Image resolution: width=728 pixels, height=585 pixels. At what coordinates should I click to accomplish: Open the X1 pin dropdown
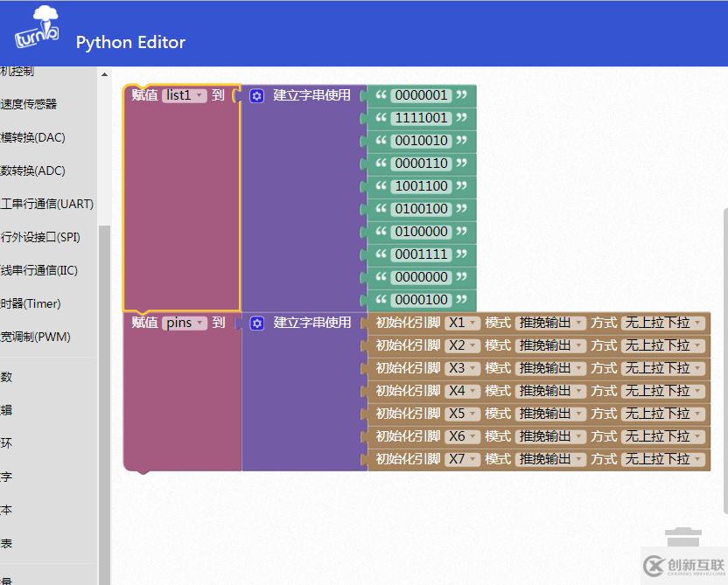tap(463, 323)
